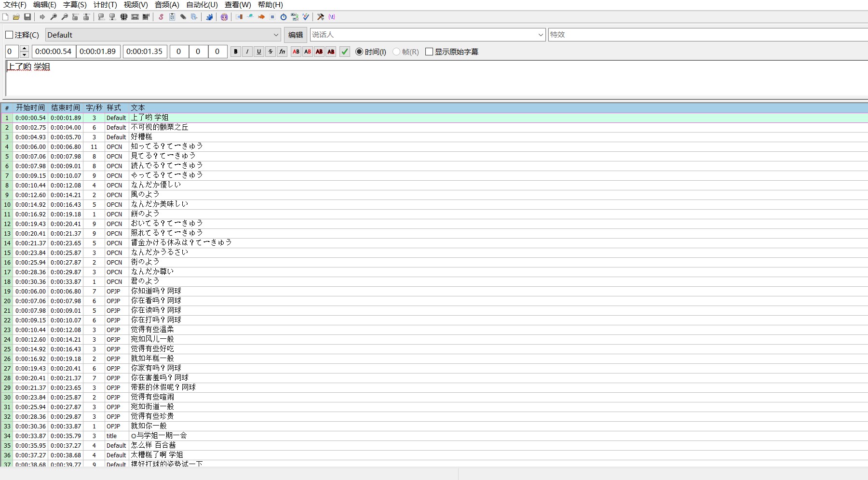
Task: Click the end time field 0:00:01.89
Action: (x=98, y=52)
